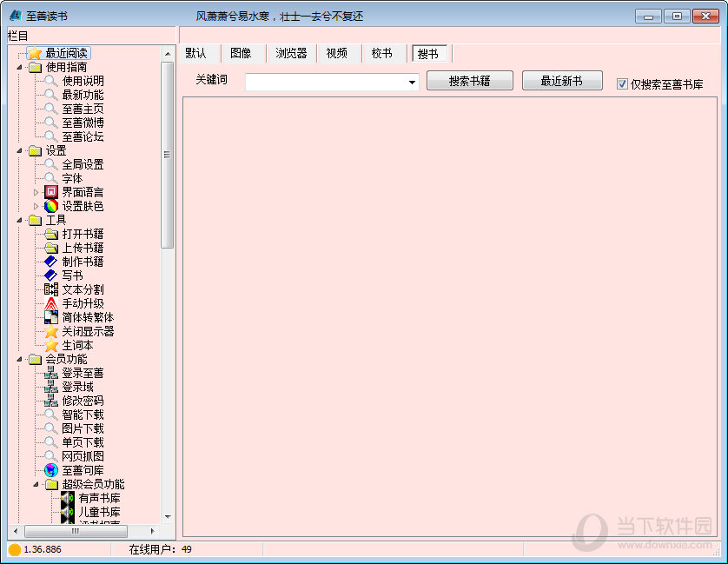Select the 单页下载 tree item
This screenshot has width=728, height=564.
(x=83, y=442)
